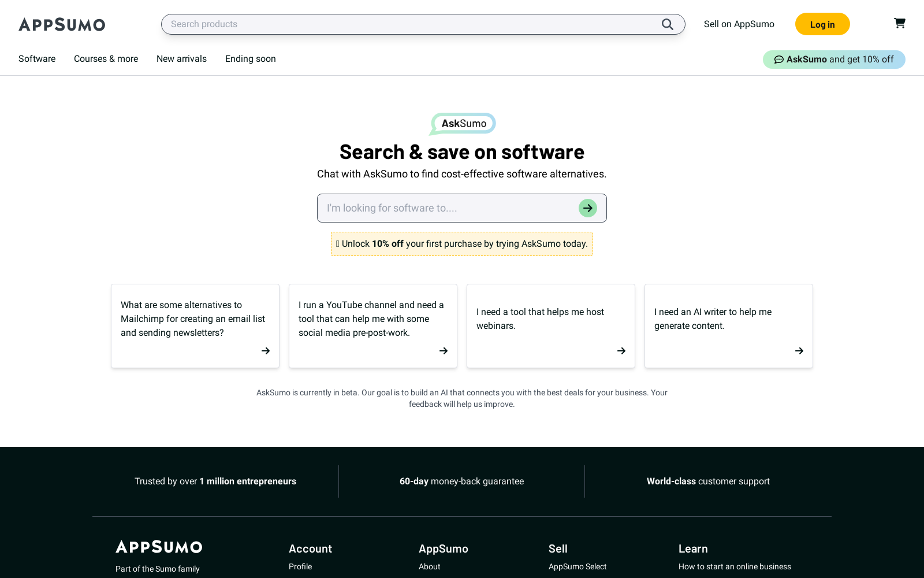The height and width of the screenshot is (578, 924).
Task: Click the arrow on the AI writer card
Action: [x=799, y=351]
